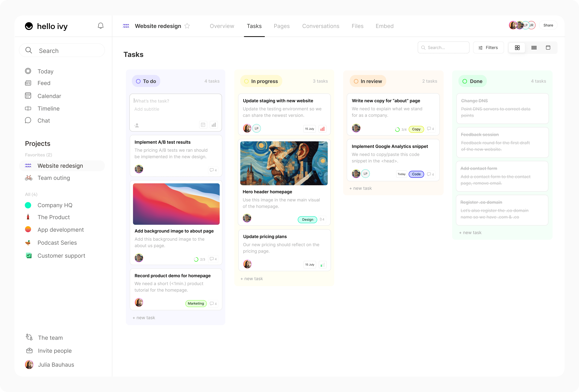
Task: Toggle the 'To do' status circle
Action: click(138, 81)
